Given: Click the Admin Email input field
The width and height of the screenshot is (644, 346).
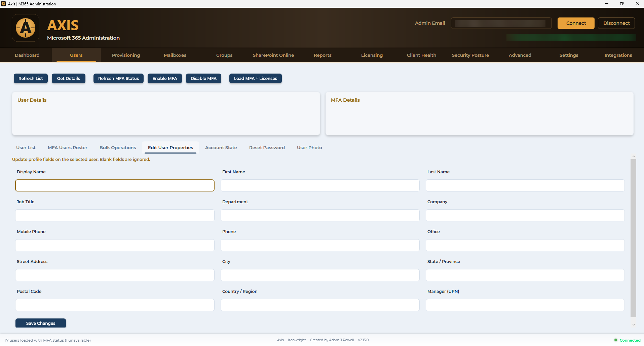Looking at the screenshot, I should tap(501, 23).
